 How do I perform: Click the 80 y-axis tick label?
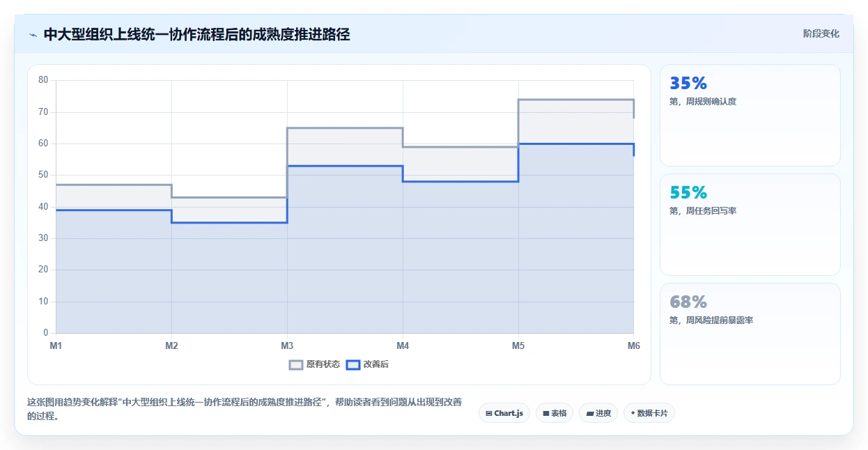(43, 80)
